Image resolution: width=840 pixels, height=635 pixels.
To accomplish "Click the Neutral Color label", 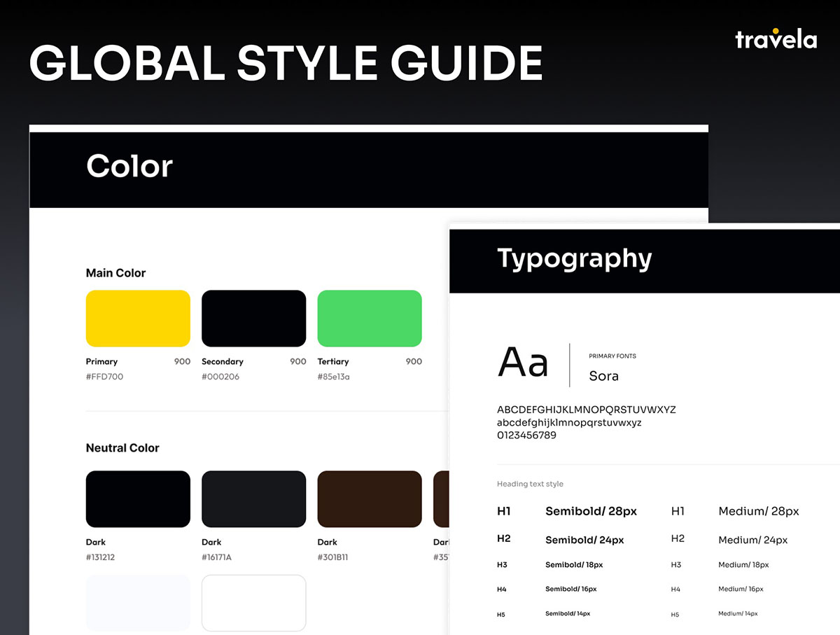I will pos(122,448).
